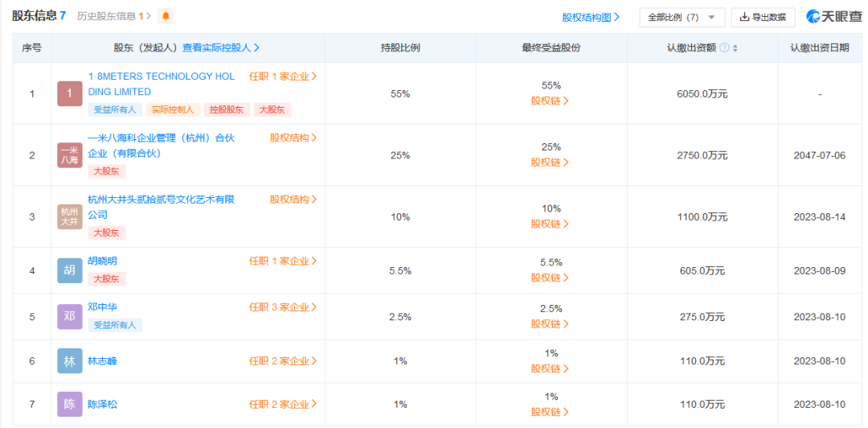The width and height of the screenshot is (868, 428).
Task: Sort by 认缴出资额 using sort arrows
Action: coord(735,48)
